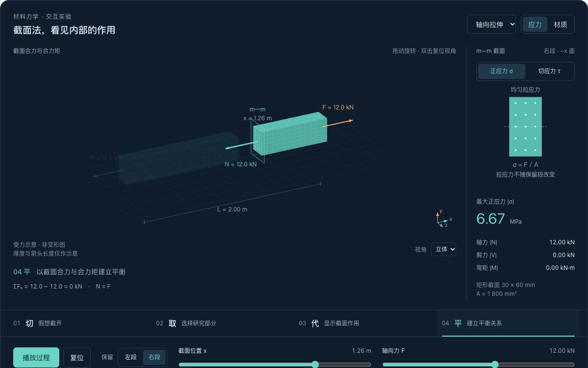Click the 矩形截面 30 × 60 mm text
588x368 pixels.
pyautogui.click(x=506, y=285)
